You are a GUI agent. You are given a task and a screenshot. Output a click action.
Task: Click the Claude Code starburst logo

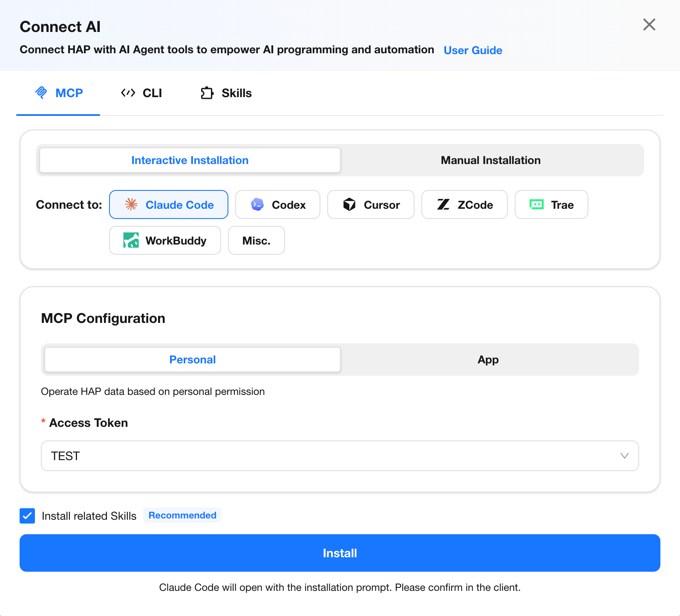point(131,204)
